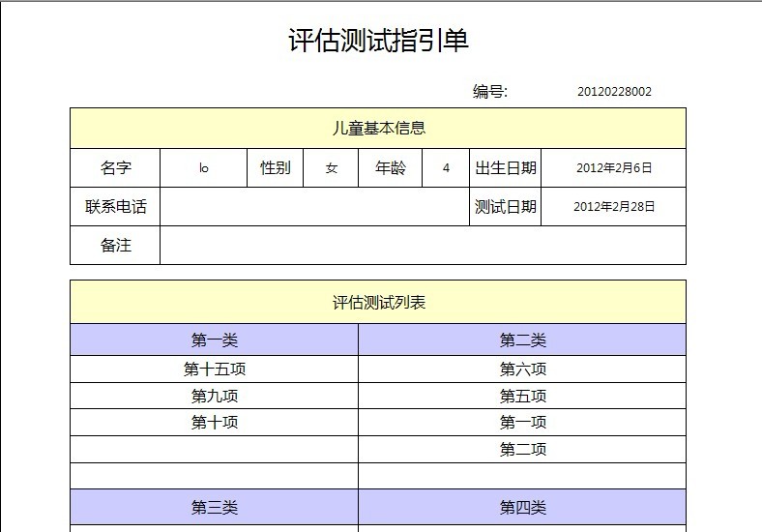Viewport: 762px width, 532px height.
Task: Select the name value 'lo' cell
Action: (x=204, y=167)
